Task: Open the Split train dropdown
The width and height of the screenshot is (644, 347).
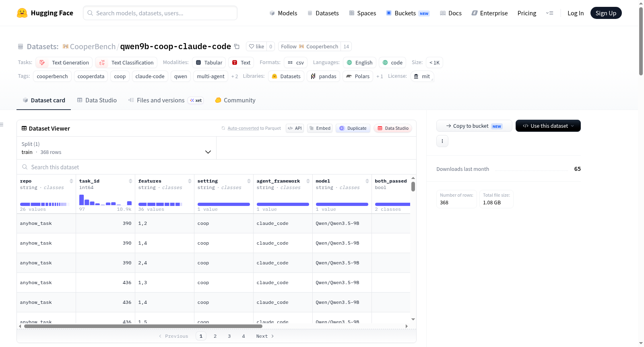Action: pyautogui.click(x=116, y=148)
